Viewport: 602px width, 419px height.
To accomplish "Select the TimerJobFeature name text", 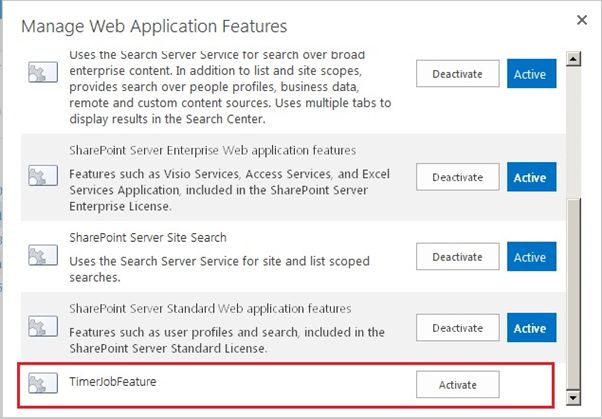I will pos(113,381).
